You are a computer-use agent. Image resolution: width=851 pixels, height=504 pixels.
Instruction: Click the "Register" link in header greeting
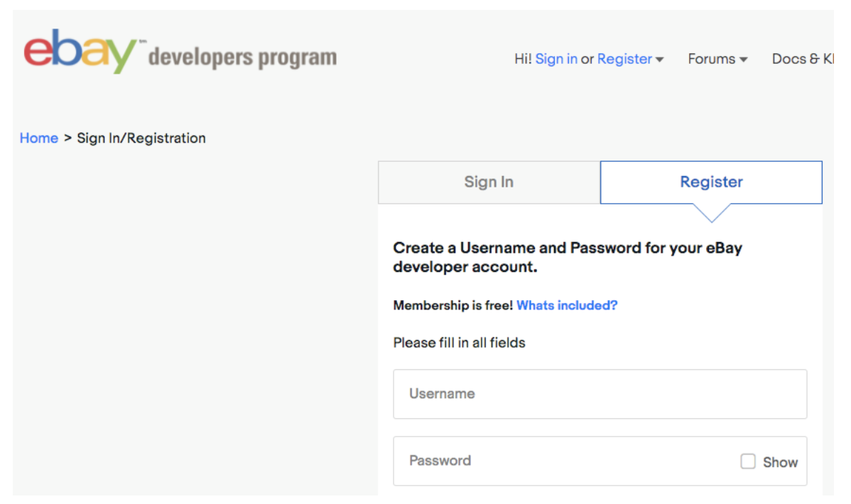pyautogui.click(x=624, y=59)
